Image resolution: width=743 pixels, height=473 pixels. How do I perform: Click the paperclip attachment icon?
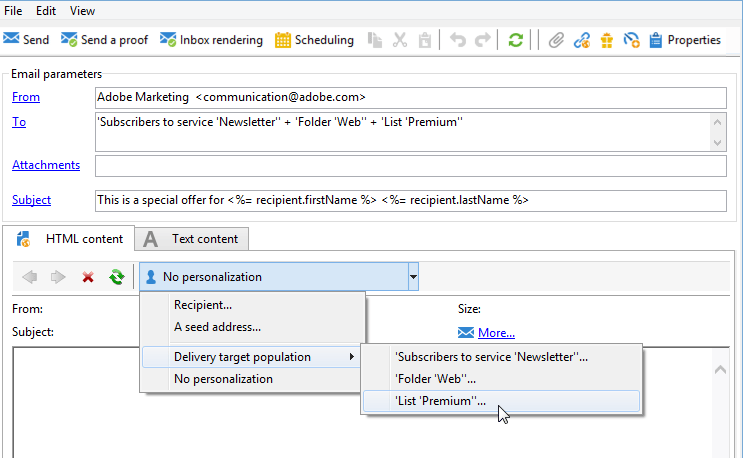[556, 40]
